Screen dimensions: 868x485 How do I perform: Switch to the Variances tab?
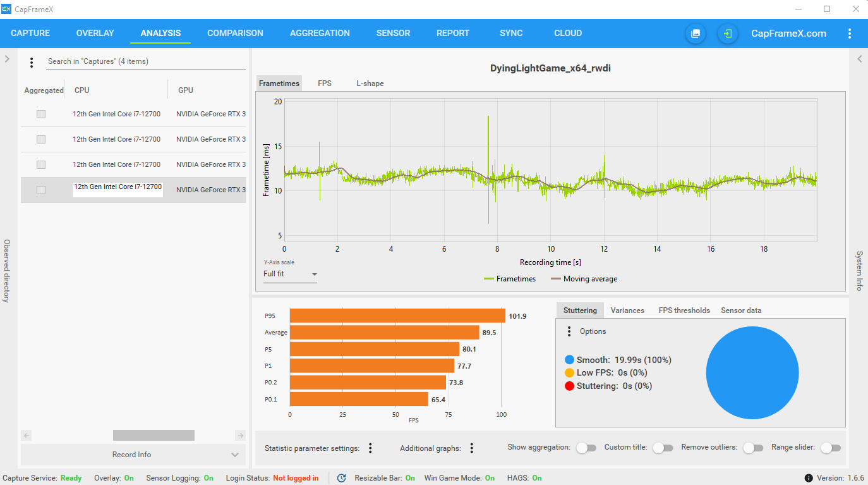(627, 310)
